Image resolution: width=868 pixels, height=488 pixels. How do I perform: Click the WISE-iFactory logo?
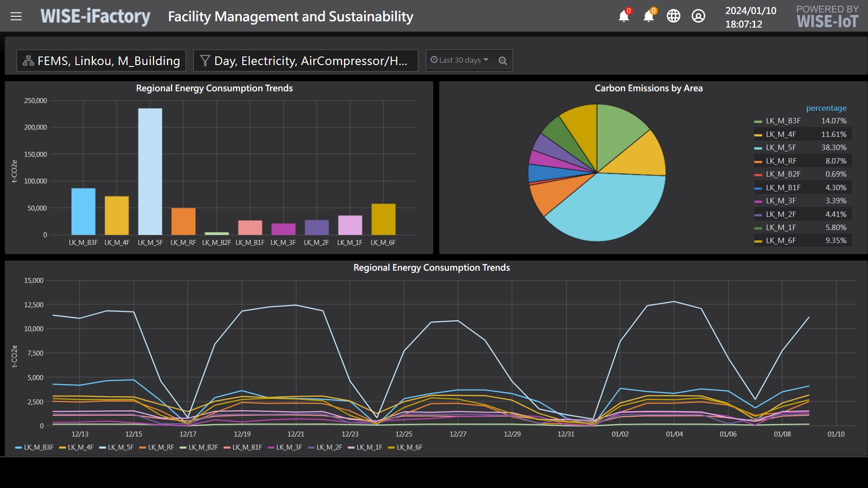(95, 17)
